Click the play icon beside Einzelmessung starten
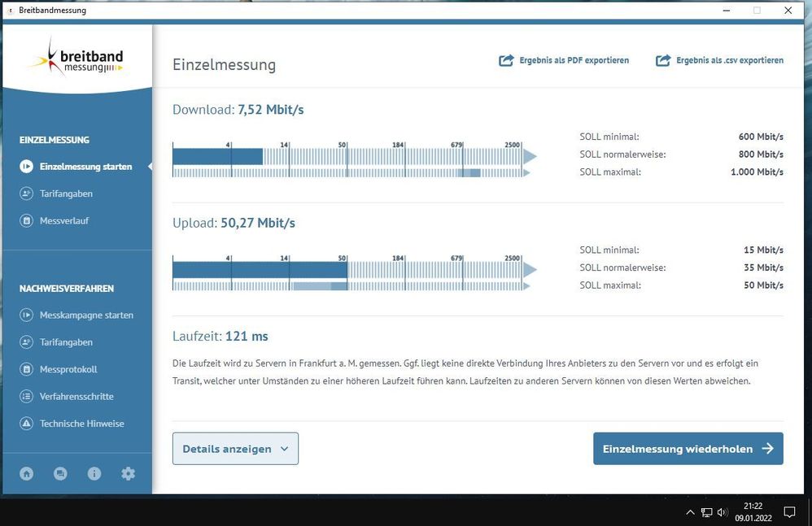This screenshot has width=812, height=526. (x=26, y=167)
